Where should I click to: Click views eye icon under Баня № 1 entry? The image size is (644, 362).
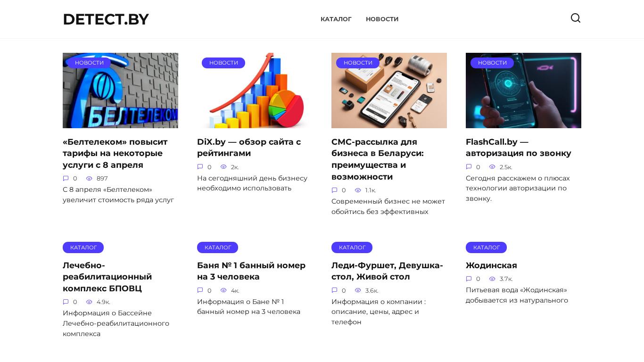[x=223, y=290]
